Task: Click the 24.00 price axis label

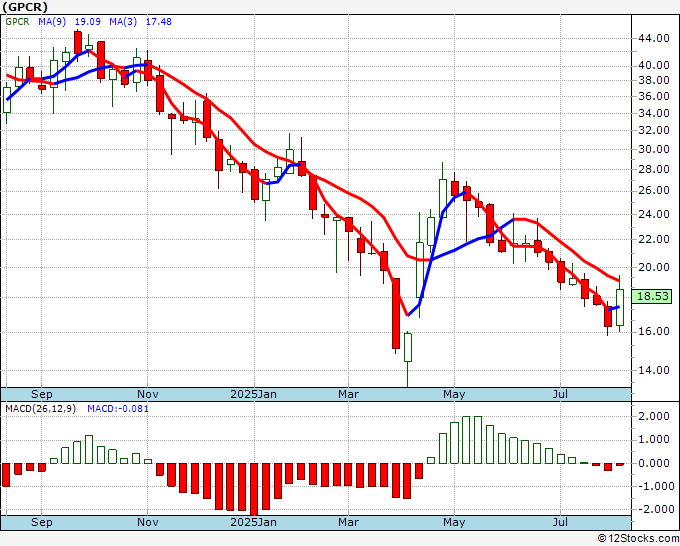Action: pos(654,214)
